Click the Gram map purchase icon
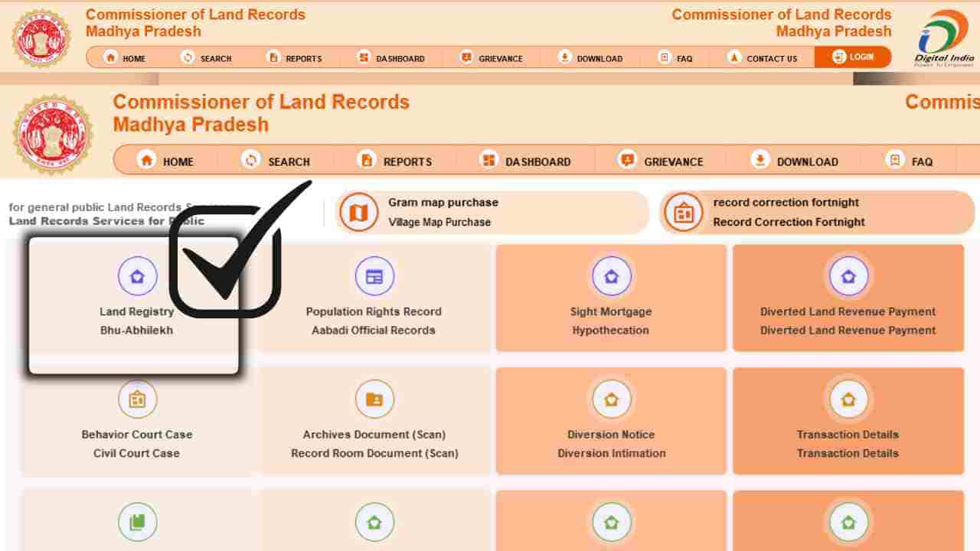 (x=358, y=212)
